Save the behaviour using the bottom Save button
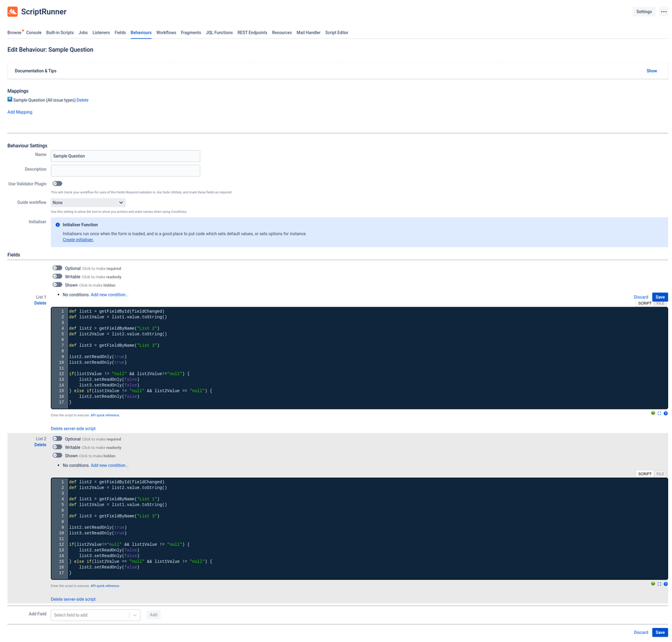The width and height of the screenshot is (672, 642). click(659, 632)
